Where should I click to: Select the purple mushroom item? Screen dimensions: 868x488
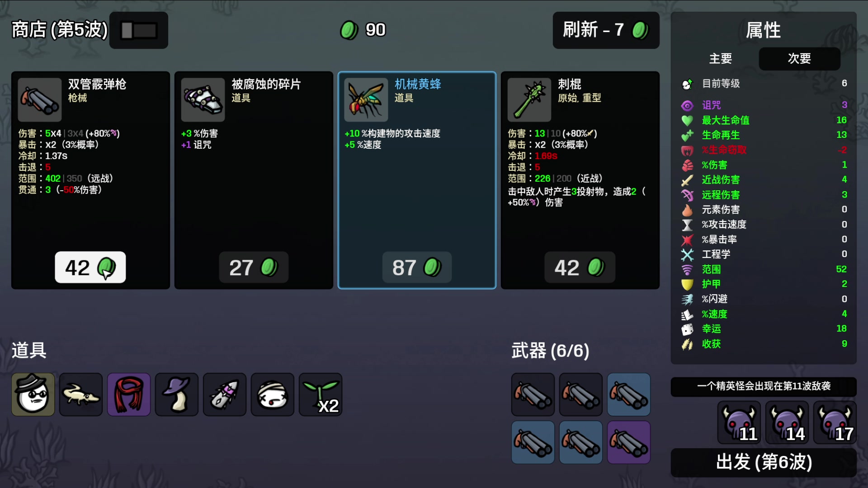click(x=177, y=394)
